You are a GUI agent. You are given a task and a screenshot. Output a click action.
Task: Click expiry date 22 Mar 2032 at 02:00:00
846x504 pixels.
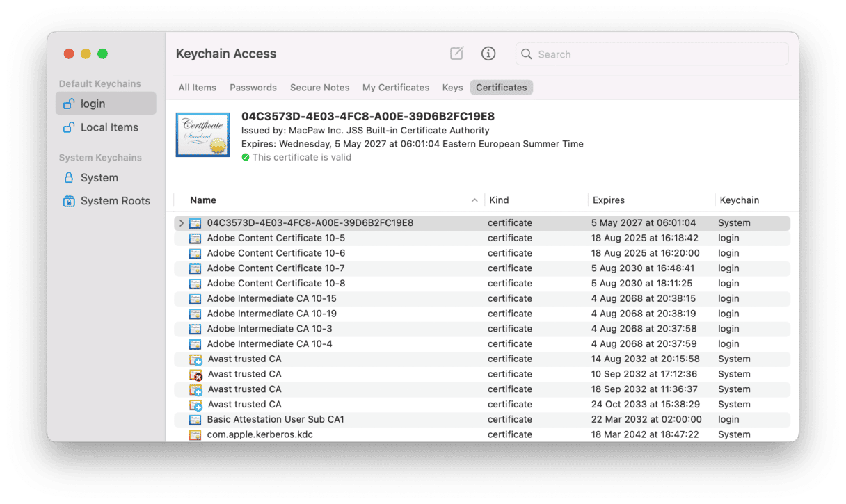click(x=646, y=419)
